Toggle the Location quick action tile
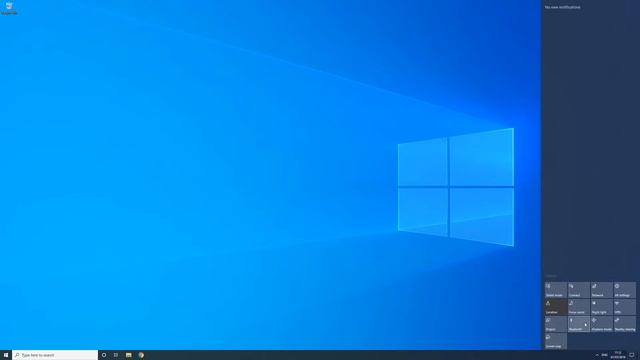640x360 pixels. 556,307
